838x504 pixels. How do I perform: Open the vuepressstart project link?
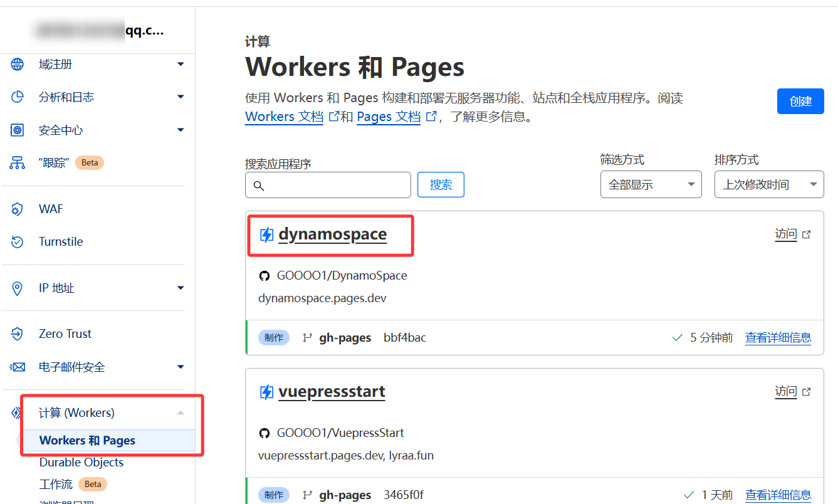click(x=332, y=392)
